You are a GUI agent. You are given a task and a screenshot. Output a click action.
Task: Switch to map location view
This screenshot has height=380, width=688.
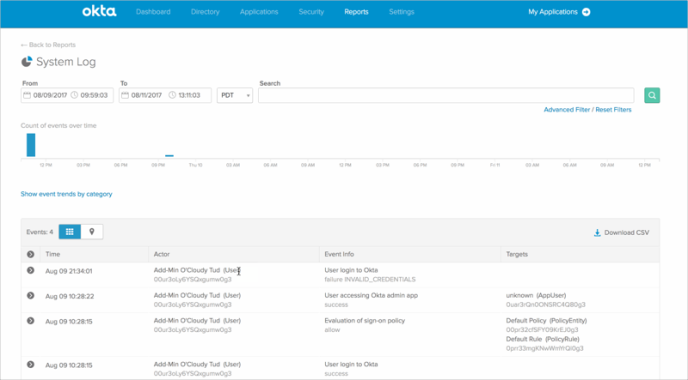coord(92,232)
